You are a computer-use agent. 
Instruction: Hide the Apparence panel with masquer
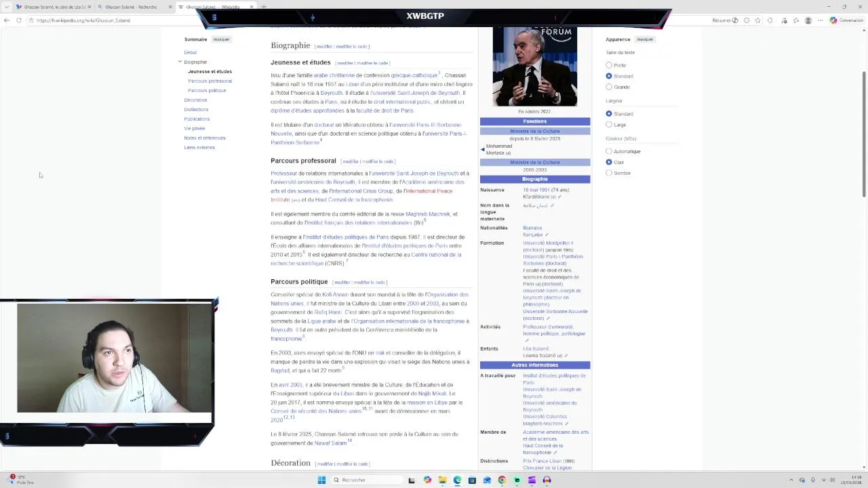[x=645, y=39]
